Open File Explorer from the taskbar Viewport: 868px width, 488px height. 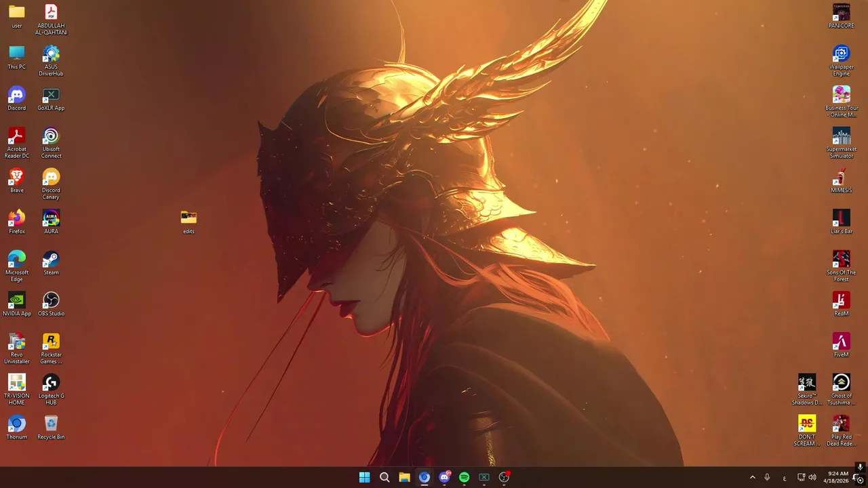pos(404,477)
